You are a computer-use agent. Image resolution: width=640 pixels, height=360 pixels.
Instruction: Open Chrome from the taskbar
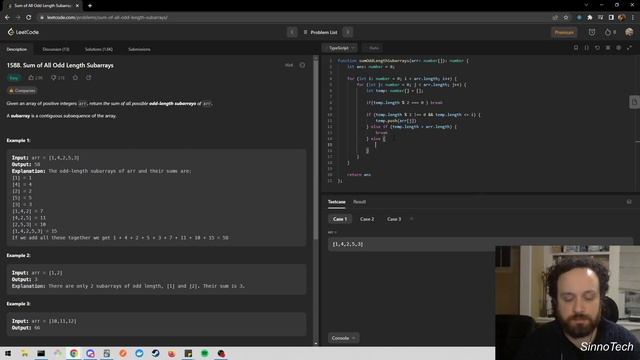coord(74,353)
